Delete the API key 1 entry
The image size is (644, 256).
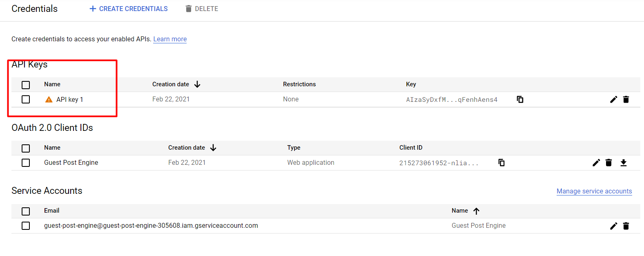point(626,99)
